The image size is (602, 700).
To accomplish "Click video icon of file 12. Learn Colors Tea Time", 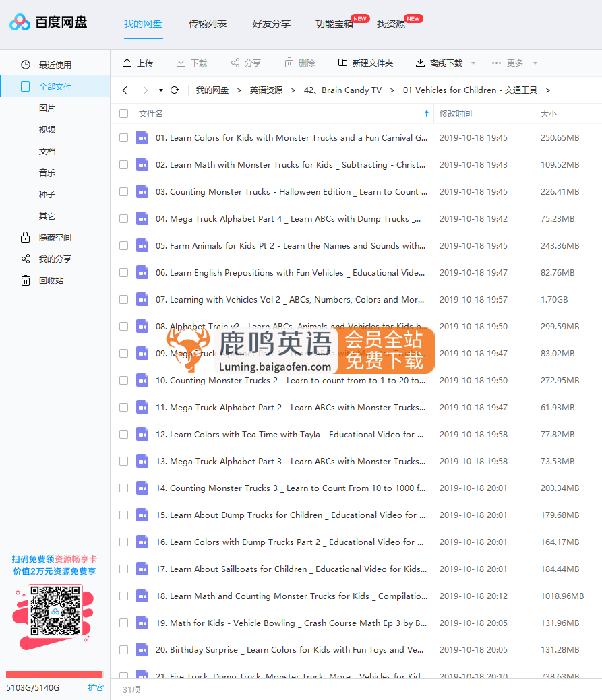I will [142, 434].
